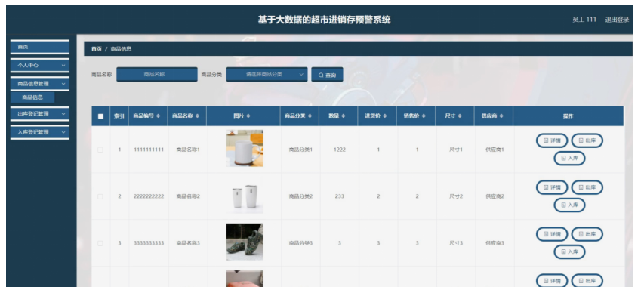
Task: Open 详情 for 商品名称1
Action: [552, 140]
